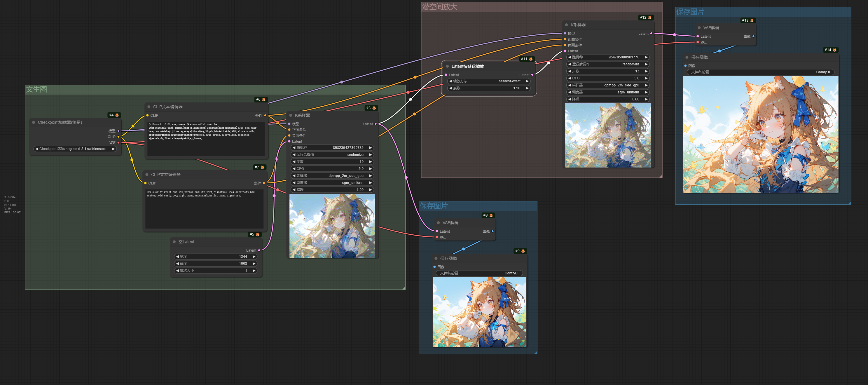Click the collapse dot on Checkpoint加载器(简易) node

[x=33, y=122]
